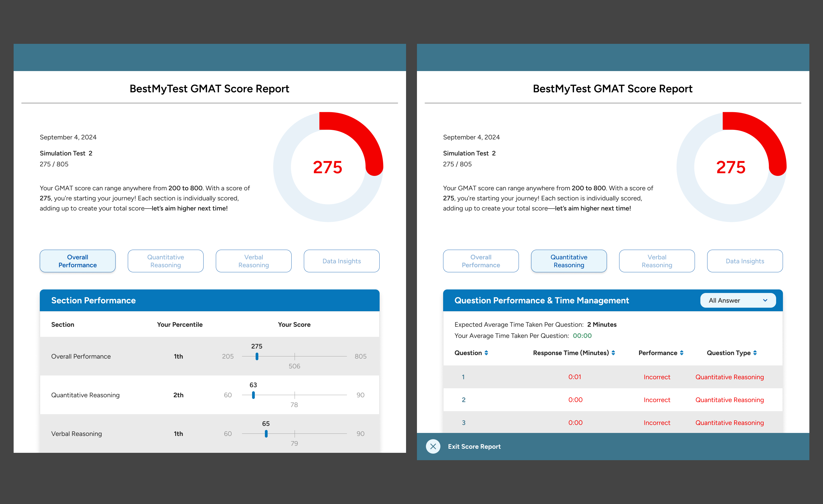
Task: Click the 2th percentile for Quantitative Reasoning
Action: click(x=178, y=395)
